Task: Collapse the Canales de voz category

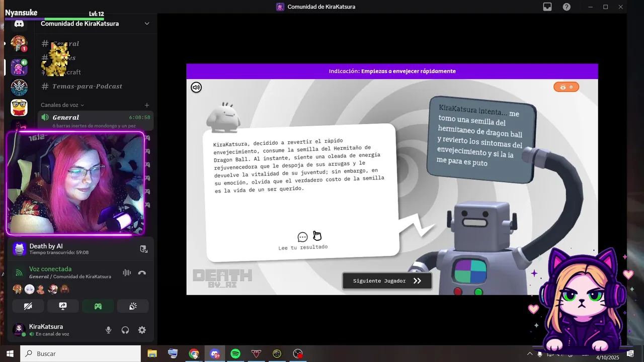Action: pyautogui.click(x=62, y=105)
